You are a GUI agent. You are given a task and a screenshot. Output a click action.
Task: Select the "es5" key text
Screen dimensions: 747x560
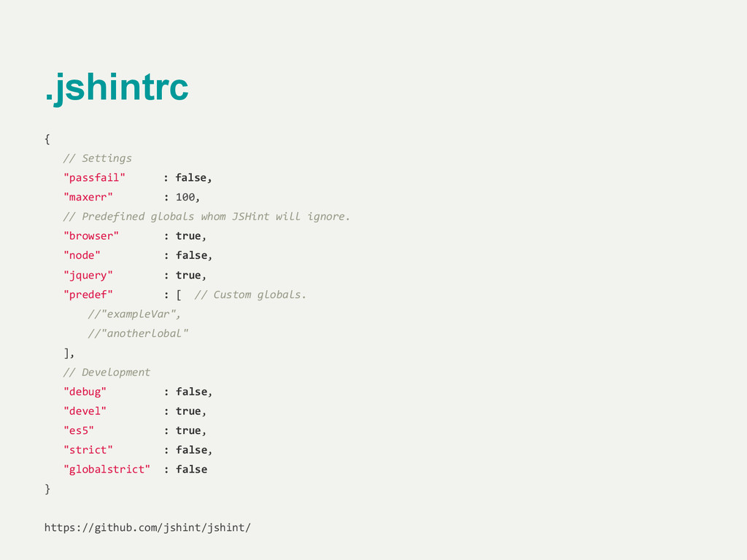[79, 431]
